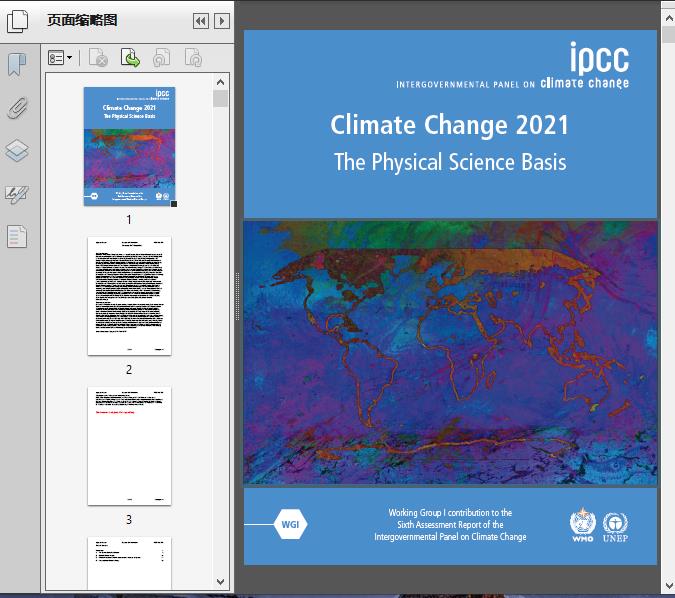The image size is (675, 598).
Task: Open the page thumbnails panel icon
Action: [x=18, y=22]
